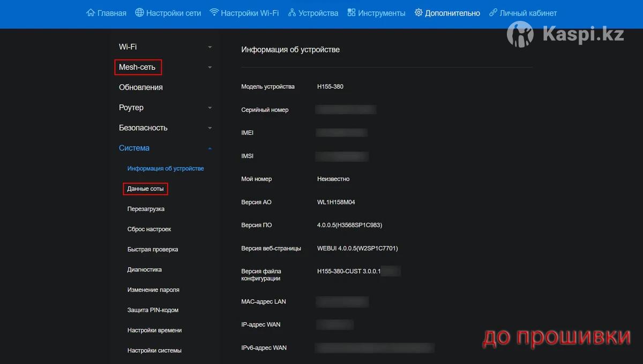The height and width of the screenshot is (364, 643).
Task: Select Изменение пароля menu entry
Action: pyautogui.click(x=153, y=290)
